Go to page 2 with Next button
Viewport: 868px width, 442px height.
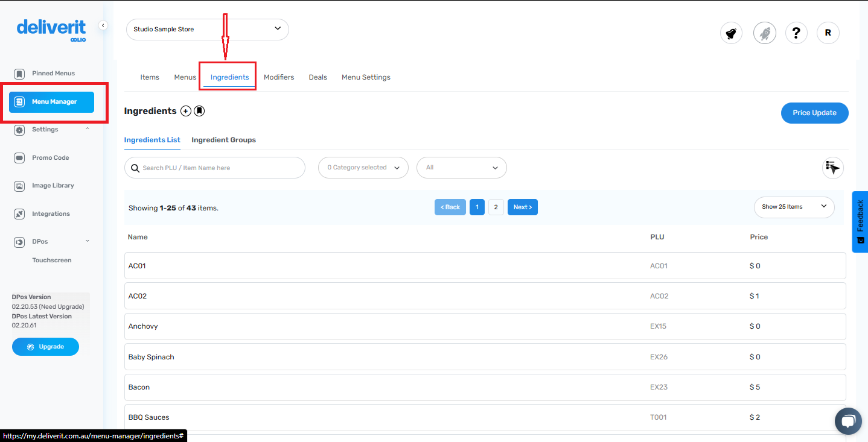coord(522,207)
